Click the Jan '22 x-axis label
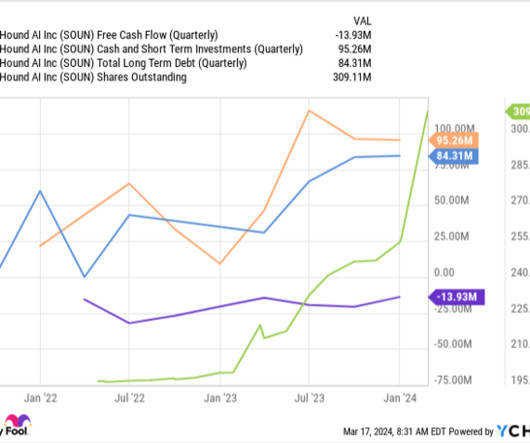 (41, 398)
